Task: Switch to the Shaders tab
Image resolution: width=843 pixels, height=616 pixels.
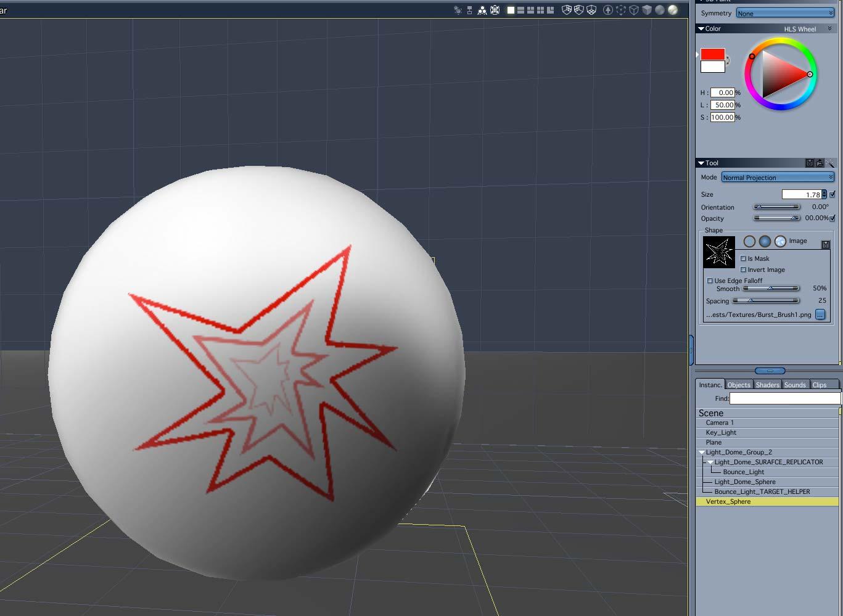Action: (768, 385)
